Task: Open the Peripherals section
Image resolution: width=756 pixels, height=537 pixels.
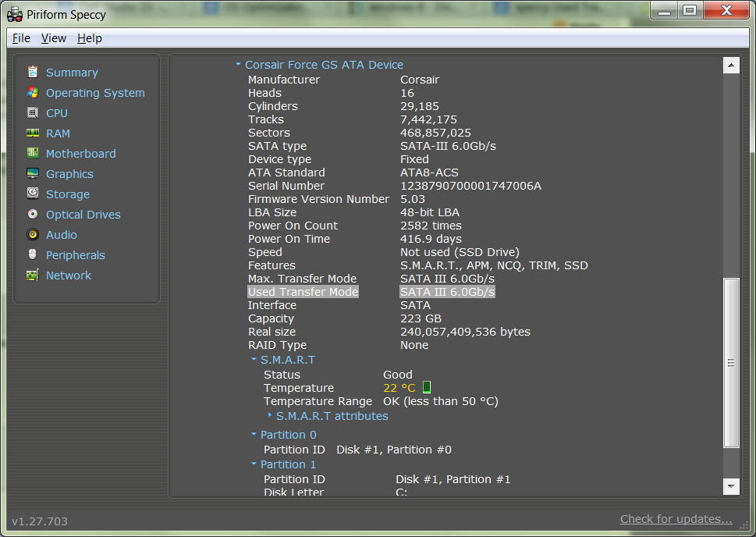Action: 75,254
